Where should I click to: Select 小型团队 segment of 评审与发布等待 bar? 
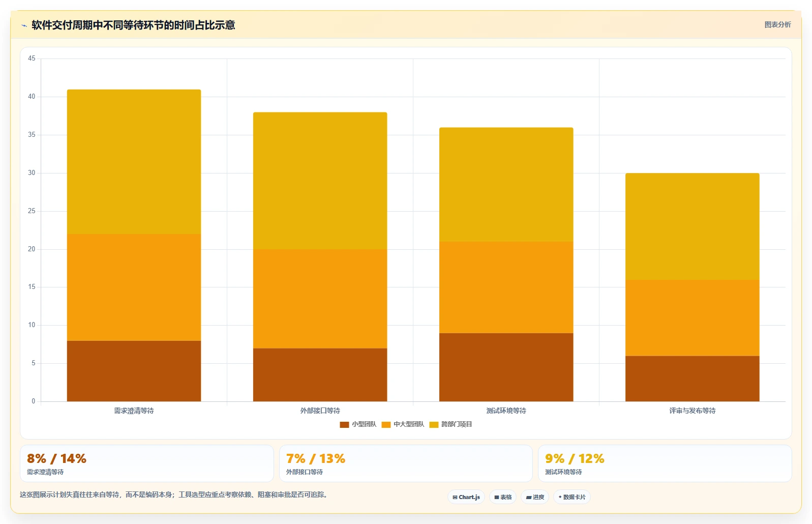pos(692,379)
